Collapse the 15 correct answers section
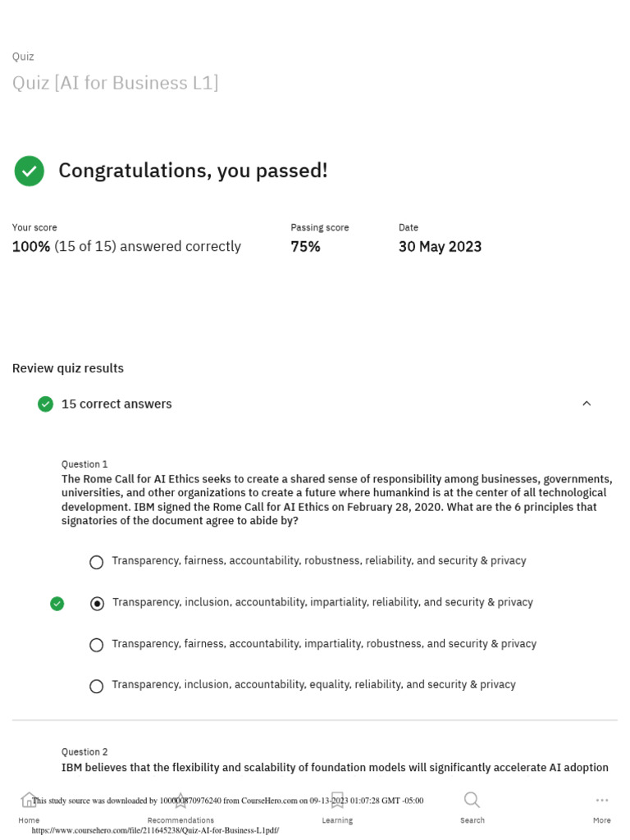This screenshot has height=840, width=630. click(587, 404)
